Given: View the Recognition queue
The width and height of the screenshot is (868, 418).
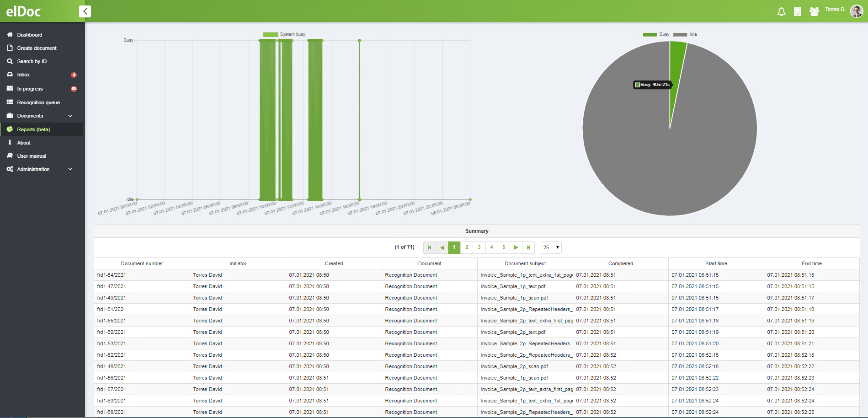Looking at the screenshot, I should [x=38, y=102].
